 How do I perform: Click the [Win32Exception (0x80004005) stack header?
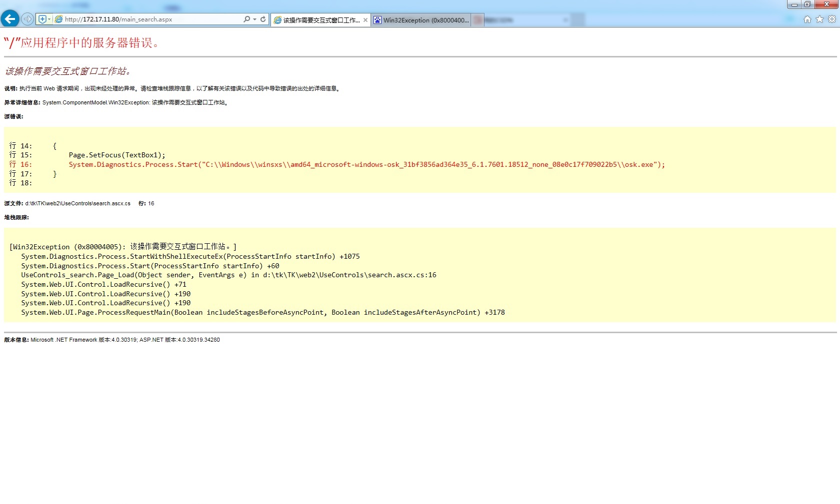pyautogui.click(x=123, y=247)
